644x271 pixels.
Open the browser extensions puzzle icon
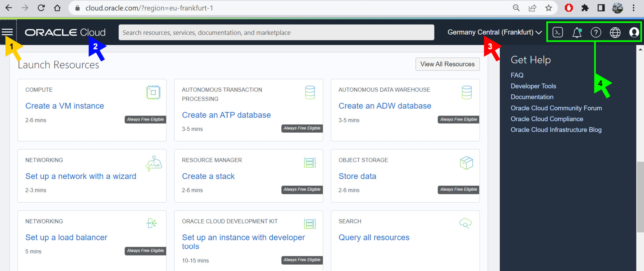tap(585, 8)
